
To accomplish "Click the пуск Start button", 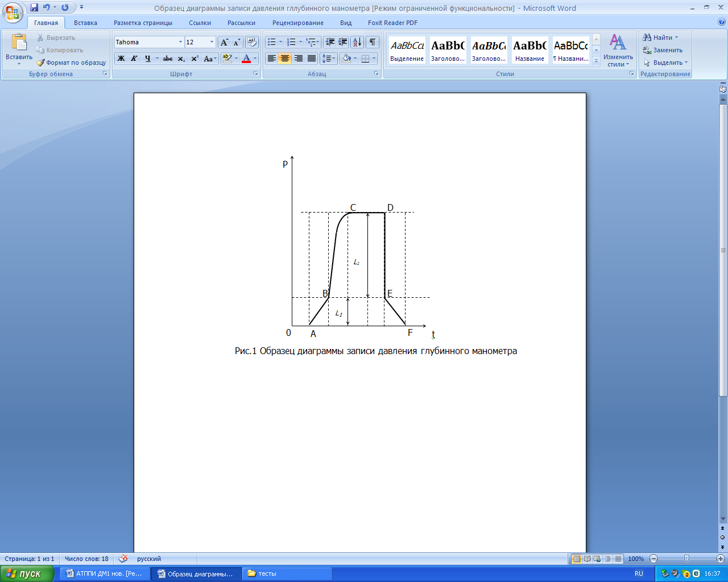I will click(27, 573).
